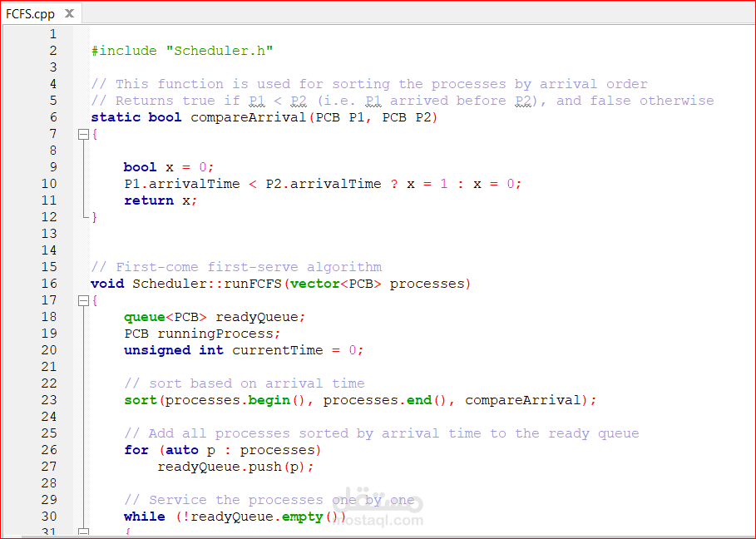Click "unsigned int currentTime = 0;"

coord(244,350)
